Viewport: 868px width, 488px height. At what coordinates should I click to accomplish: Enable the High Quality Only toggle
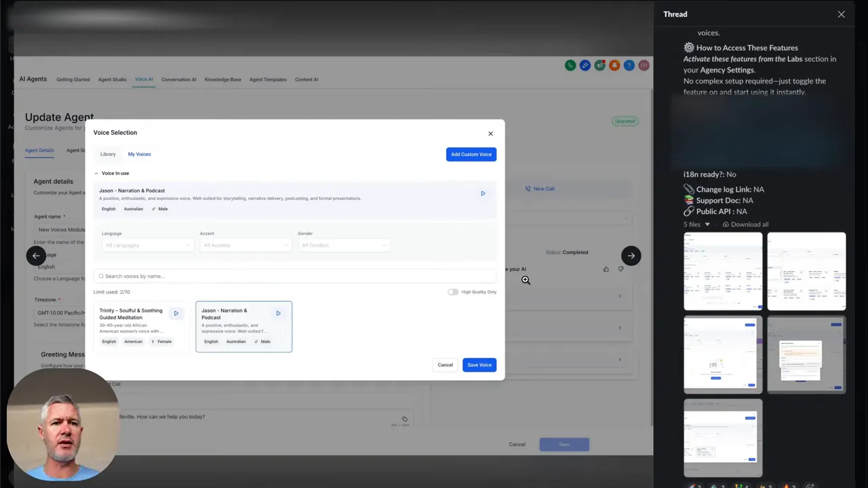point(452,291)
